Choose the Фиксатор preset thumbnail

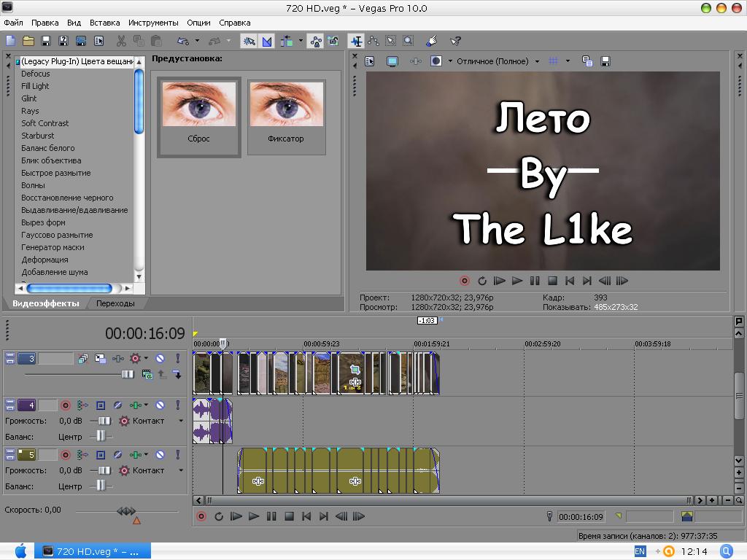click(x=286, y=117)
